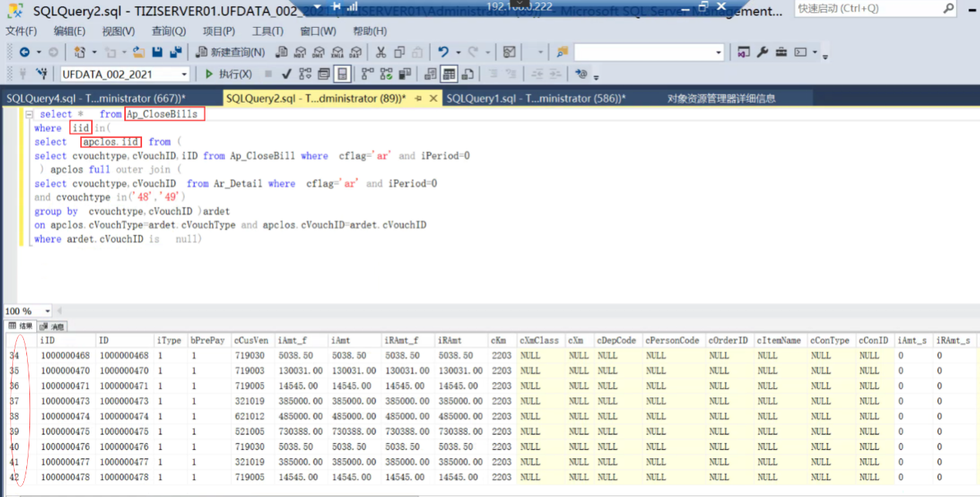This screenshot has height=497, width=980.
Task: Click the Save icon in toolbar
Action: pos(157,52)
